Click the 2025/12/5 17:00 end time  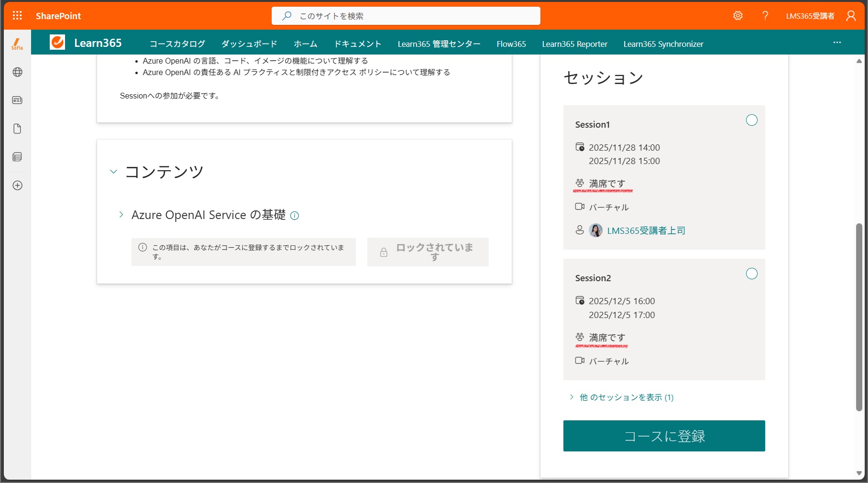[622, 315]
